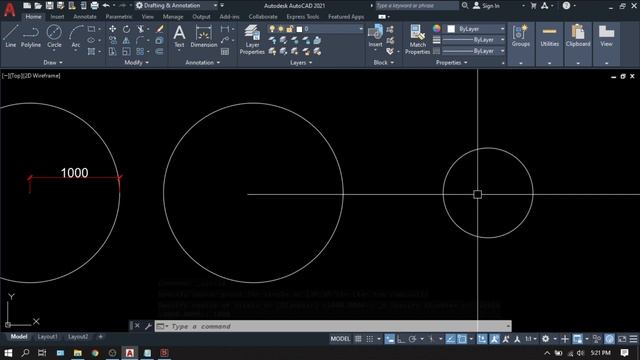Activate the Fillet tool in Modify panel

tap(140, 40)
